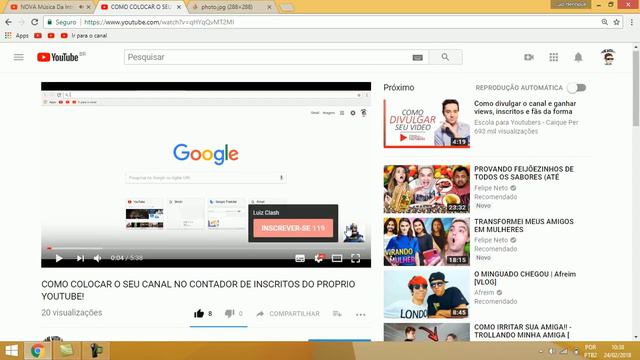The width and height of the screenshot is (640, 360).
Task: Open the notifications bell
Action: coord(578,57)
